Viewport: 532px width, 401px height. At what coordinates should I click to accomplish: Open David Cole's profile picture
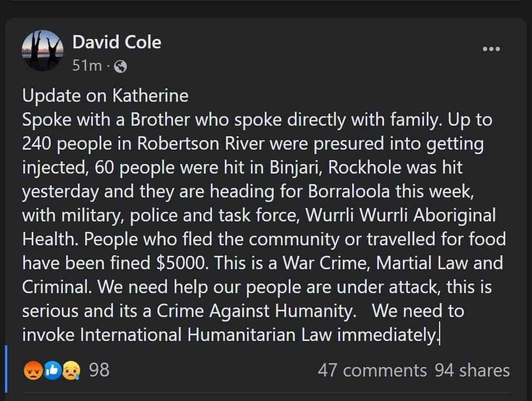[x=42, y=51]
